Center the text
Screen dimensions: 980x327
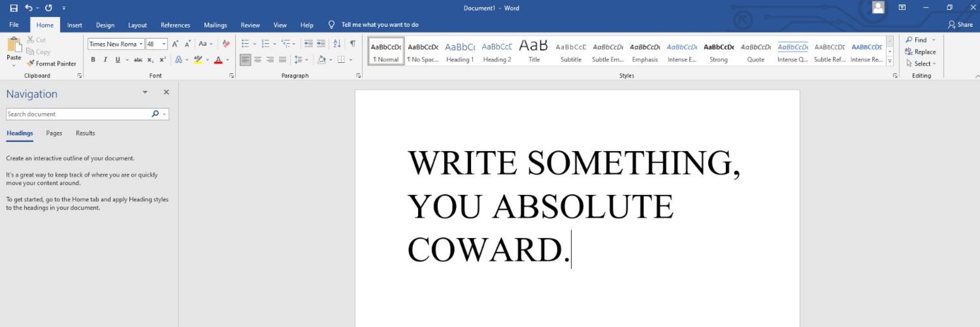click(x=258, y=60)
